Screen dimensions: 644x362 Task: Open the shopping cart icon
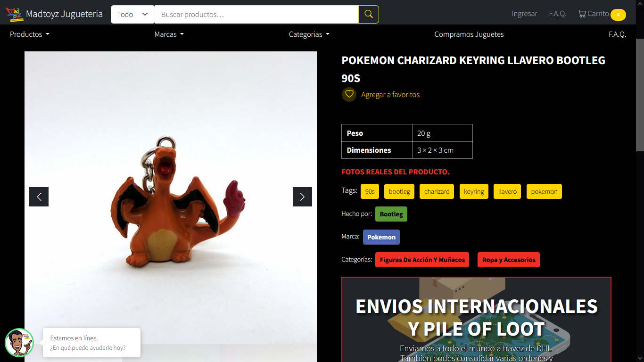coord(582,14)
